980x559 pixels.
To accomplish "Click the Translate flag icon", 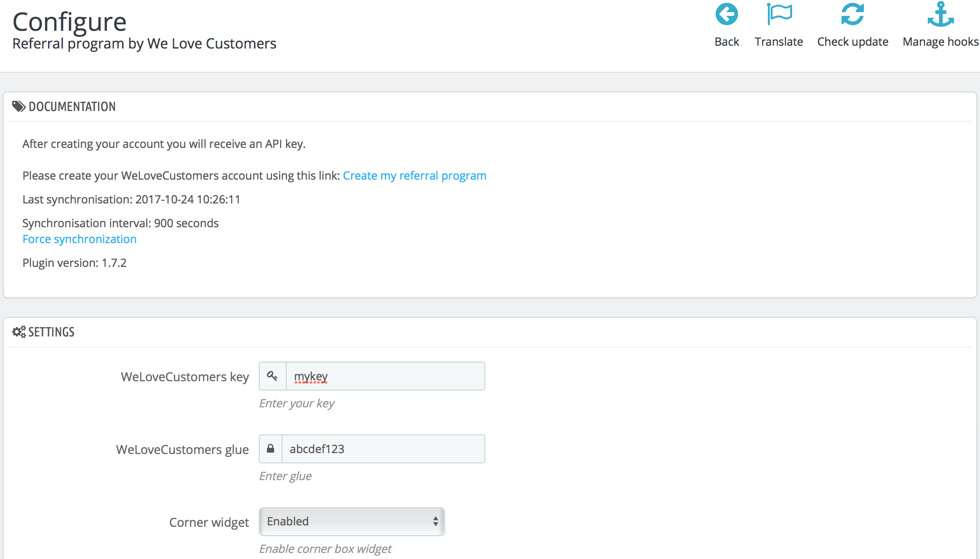I will tap(779, 14).
